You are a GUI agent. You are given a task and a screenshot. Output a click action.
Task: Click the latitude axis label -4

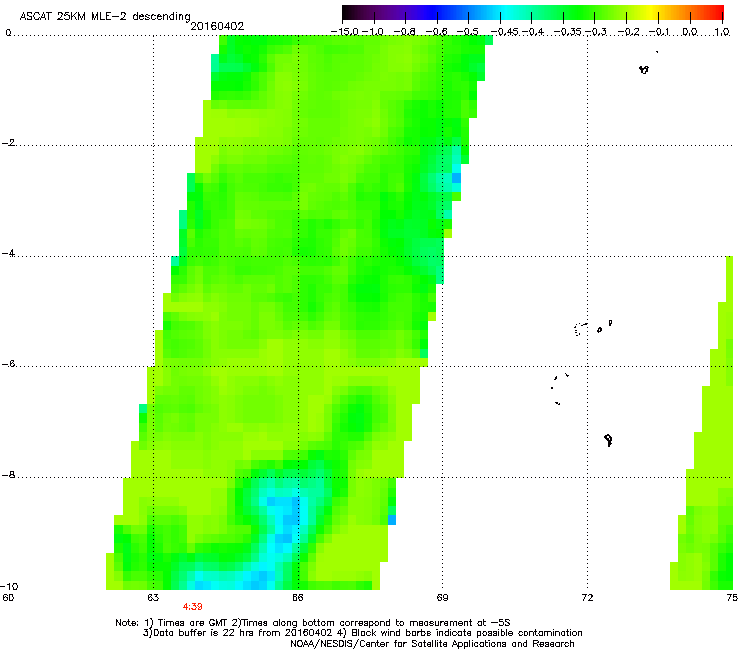point(9,253)
